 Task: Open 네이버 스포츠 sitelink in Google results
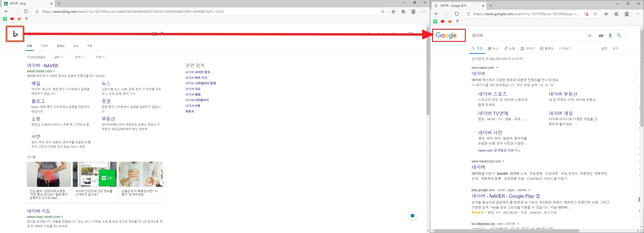(492, 94)
